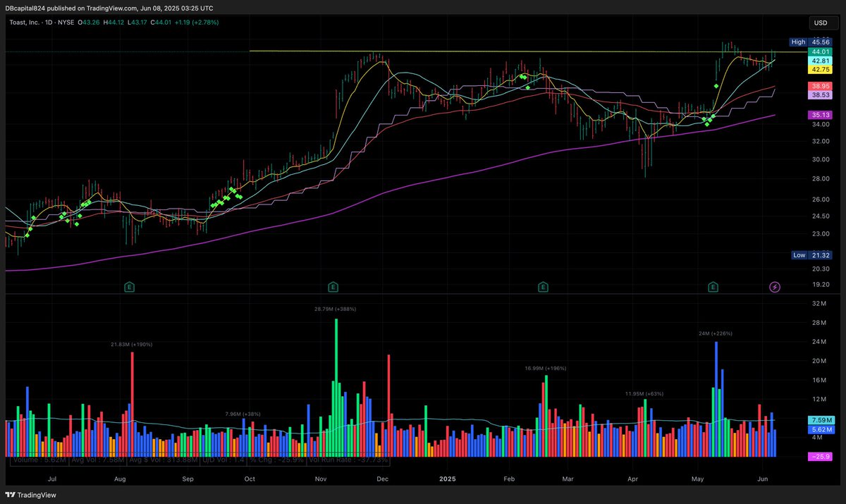Click the 11.95M (+63%) volume label

pos(644,393)
